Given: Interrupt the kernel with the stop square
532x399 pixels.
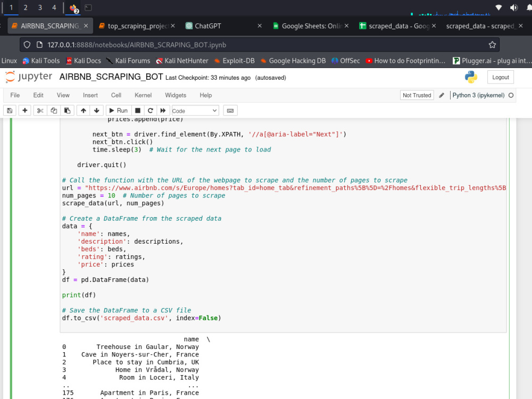Looking at the screenshot, I should pos(138,111).
